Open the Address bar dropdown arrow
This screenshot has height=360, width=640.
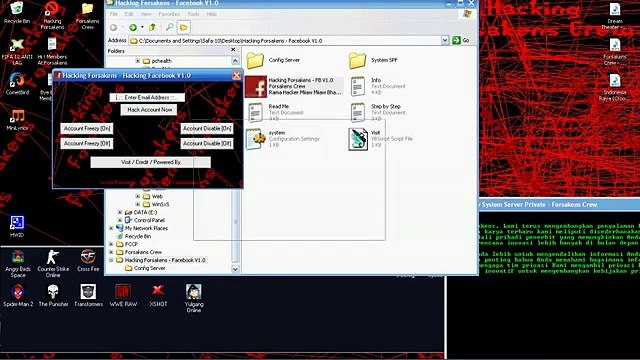(445, 40)
